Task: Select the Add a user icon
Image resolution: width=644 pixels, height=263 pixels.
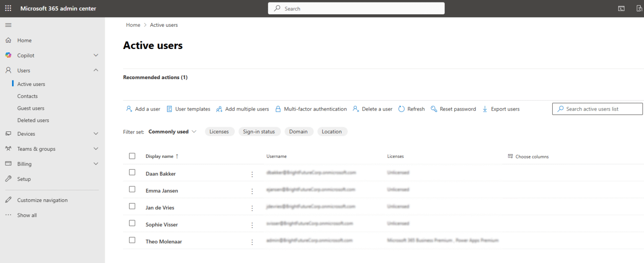Action: [x=129, y=108]
